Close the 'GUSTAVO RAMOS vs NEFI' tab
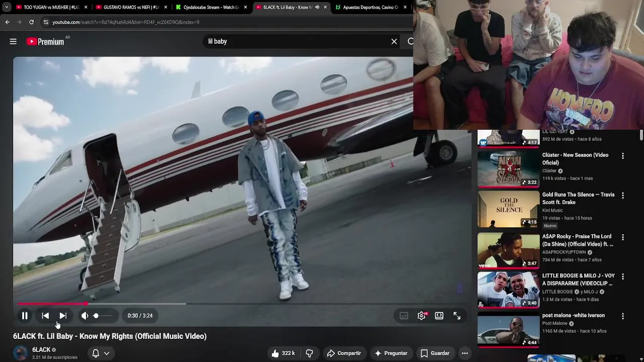 tap(166, 8)
